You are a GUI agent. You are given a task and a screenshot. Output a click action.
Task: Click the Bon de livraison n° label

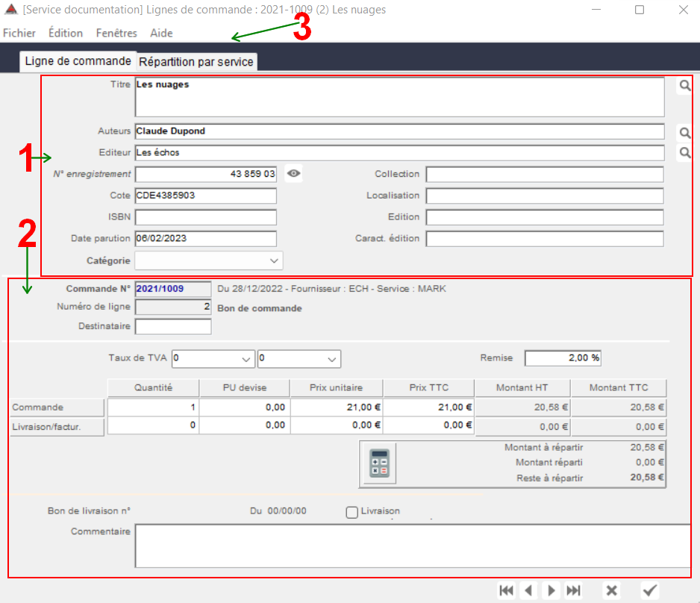[89, 511]
